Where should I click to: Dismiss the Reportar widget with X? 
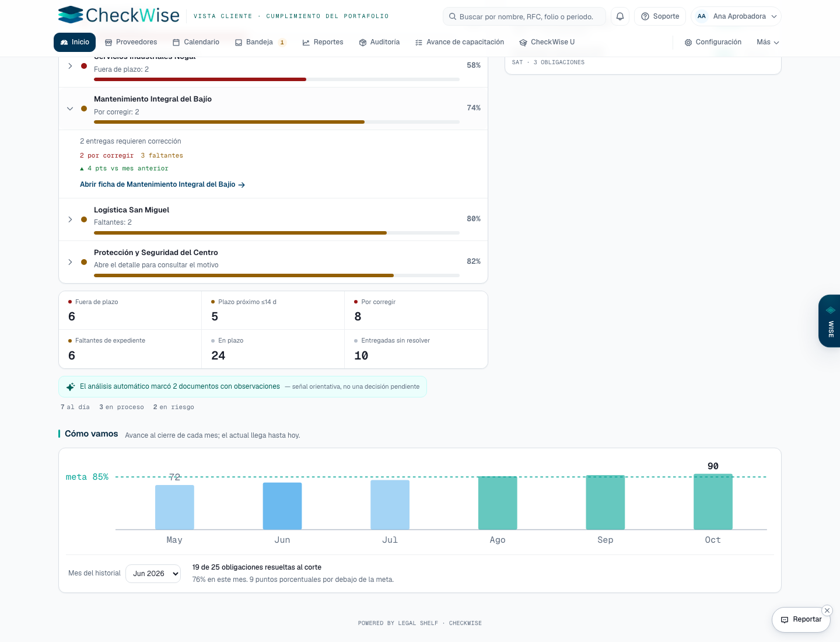827,610
